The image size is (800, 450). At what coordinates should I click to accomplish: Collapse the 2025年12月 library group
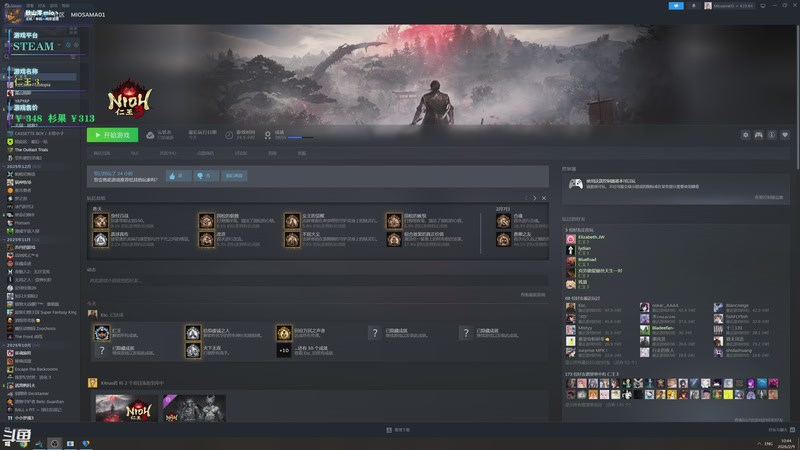18,166
